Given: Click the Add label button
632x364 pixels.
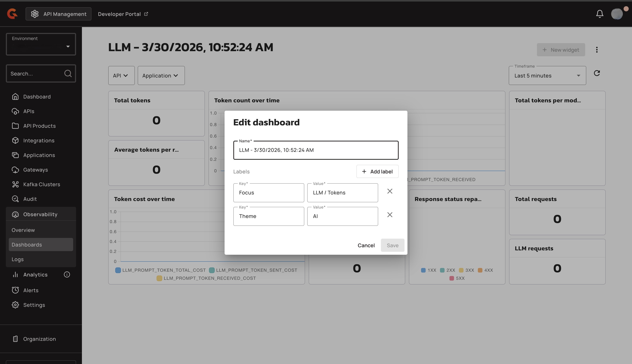Looking at the screenshot, I should [x=377, y=172].
